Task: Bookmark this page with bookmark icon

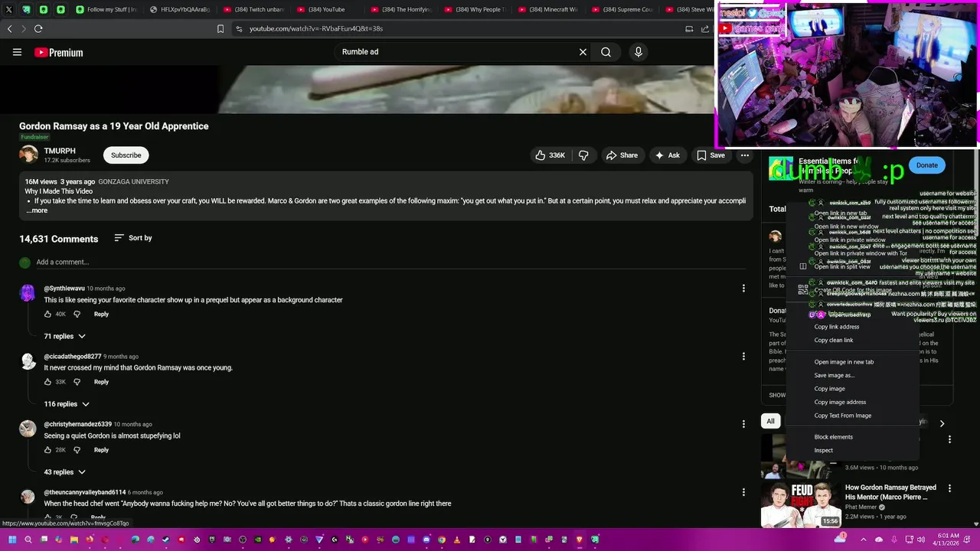Action: 220,28
